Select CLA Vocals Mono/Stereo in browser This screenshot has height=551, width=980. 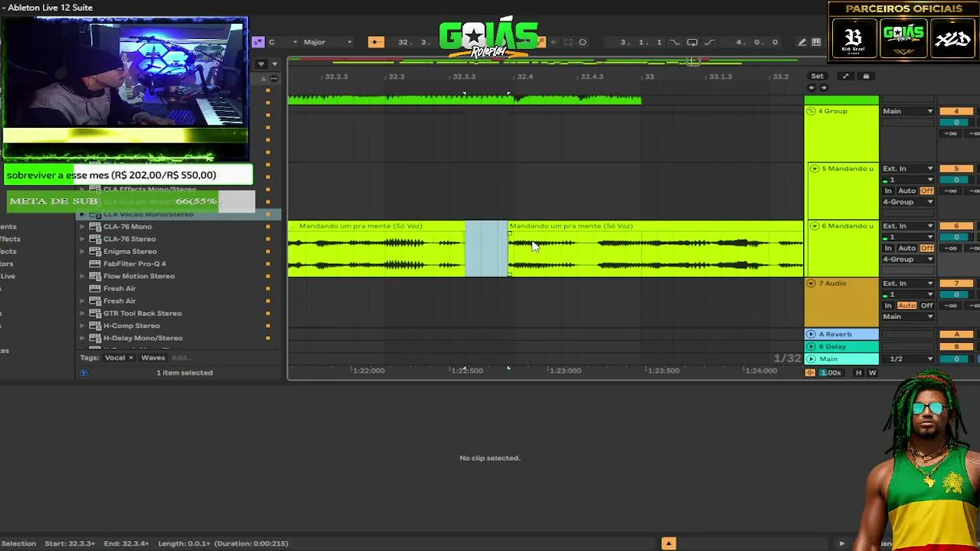(149, 214)
